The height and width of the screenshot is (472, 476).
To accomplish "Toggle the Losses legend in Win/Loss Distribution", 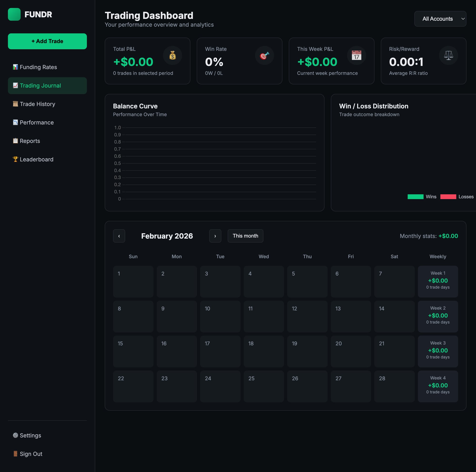I will click(x=456, y=197).
